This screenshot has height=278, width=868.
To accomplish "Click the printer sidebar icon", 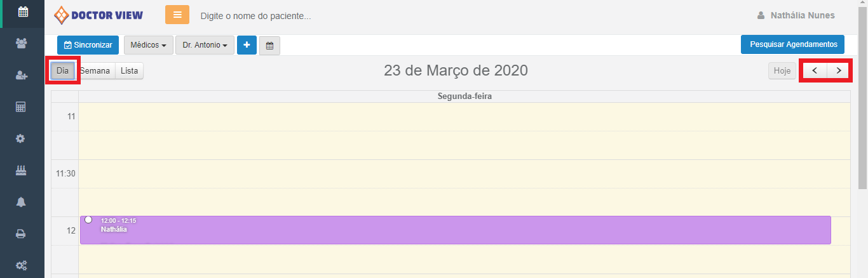I will [x=22, y=234].
